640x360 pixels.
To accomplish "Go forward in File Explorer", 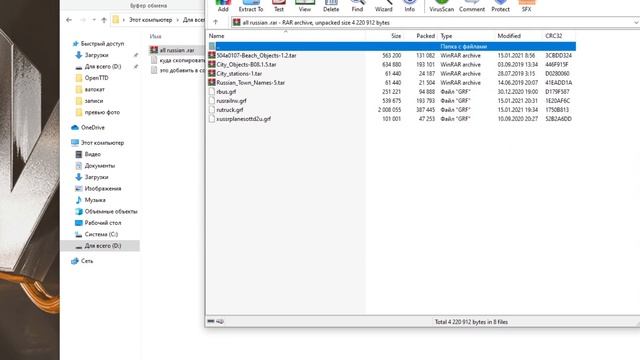I will pyautogui.click(x=83, y=20).
